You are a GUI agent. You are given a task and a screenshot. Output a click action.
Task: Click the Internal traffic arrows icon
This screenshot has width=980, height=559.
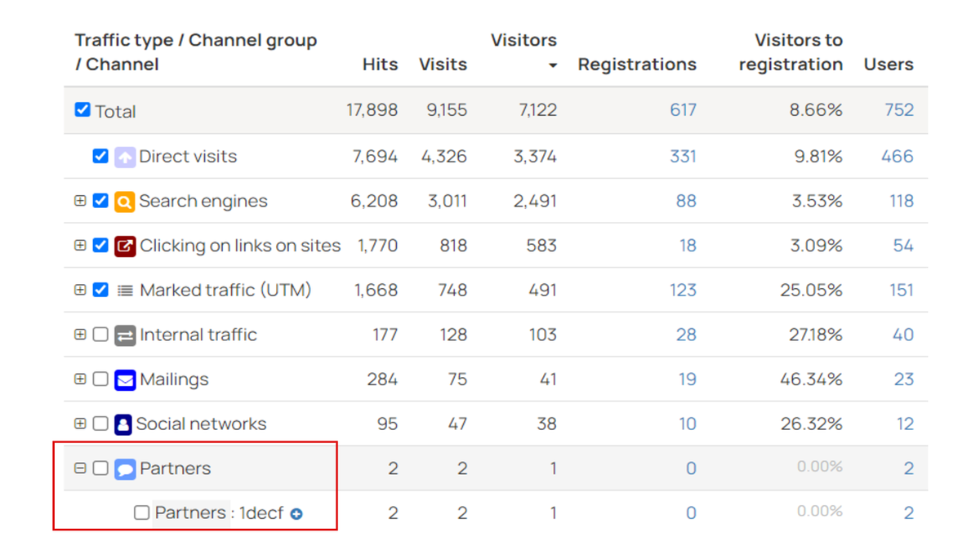click(x=125, y=335)
